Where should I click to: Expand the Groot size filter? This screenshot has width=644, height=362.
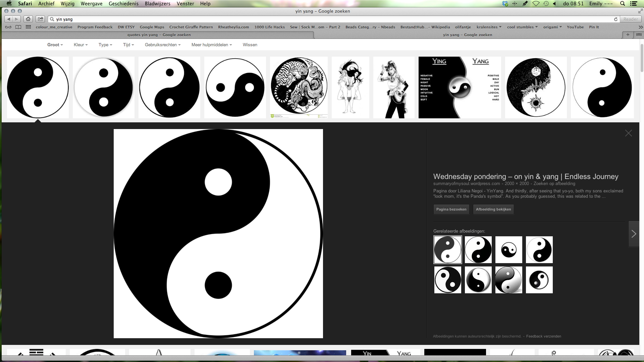55,45
